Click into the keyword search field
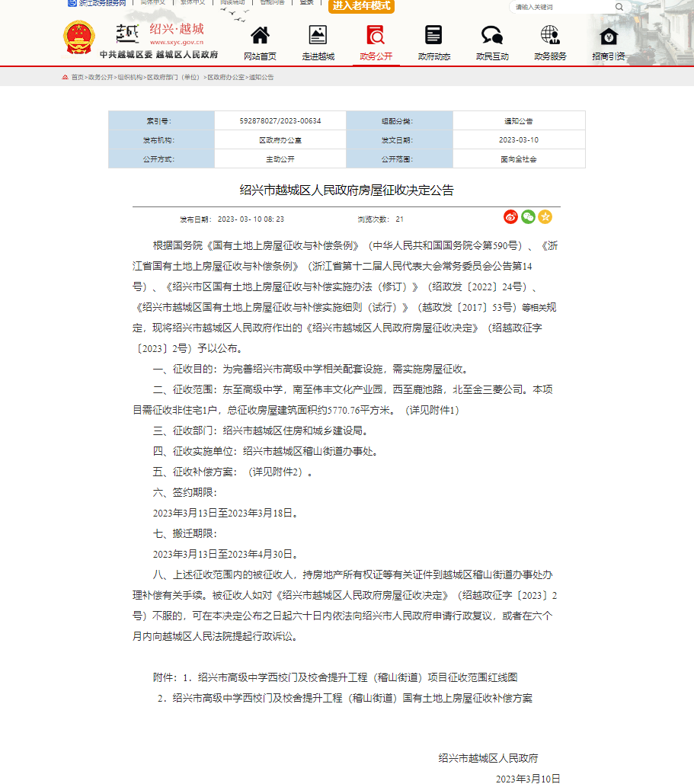694x784 pixels. click(x=562, y=7)
